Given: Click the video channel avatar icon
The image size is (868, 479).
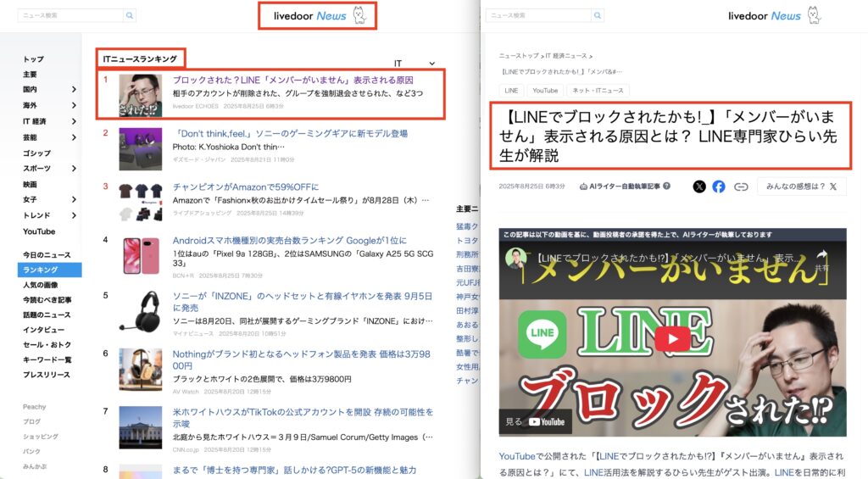Looking at the screenshot, I should 516,259.
